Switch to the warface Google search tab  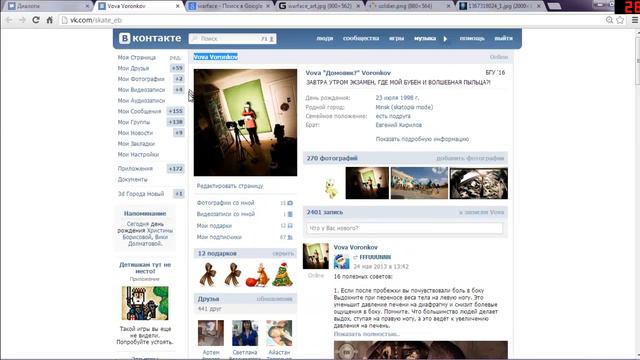tap(229, 6)
